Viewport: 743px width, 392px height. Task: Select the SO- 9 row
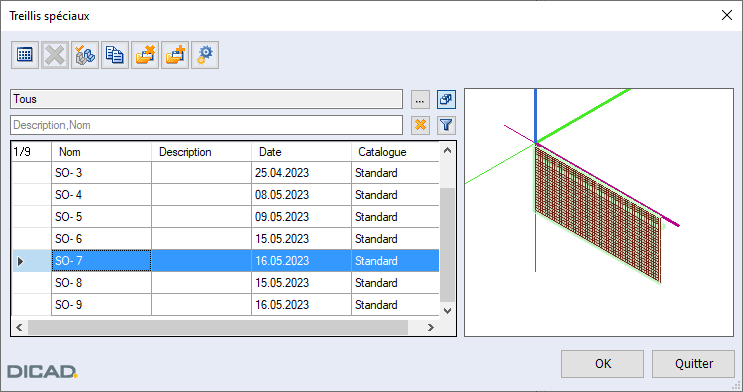tap(226, 304)
